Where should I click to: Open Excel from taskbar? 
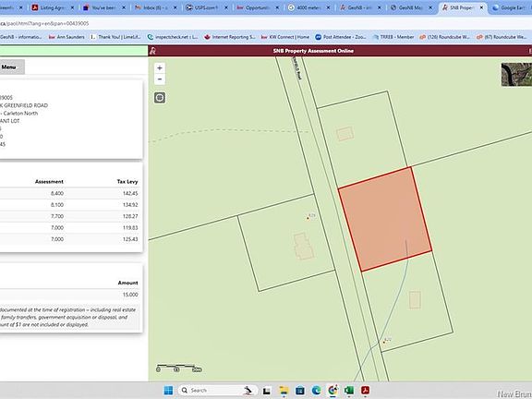349,391
